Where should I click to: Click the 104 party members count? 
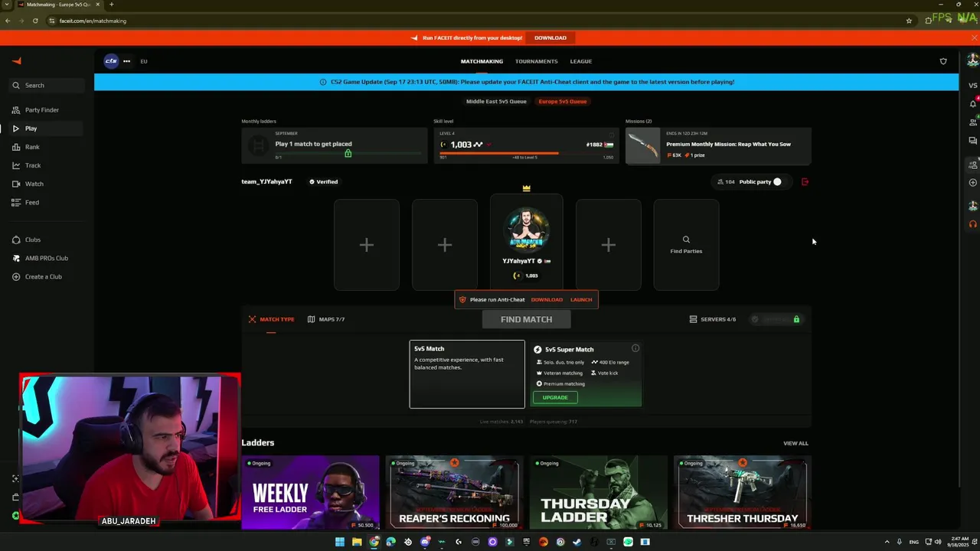[x=726, y=182]
